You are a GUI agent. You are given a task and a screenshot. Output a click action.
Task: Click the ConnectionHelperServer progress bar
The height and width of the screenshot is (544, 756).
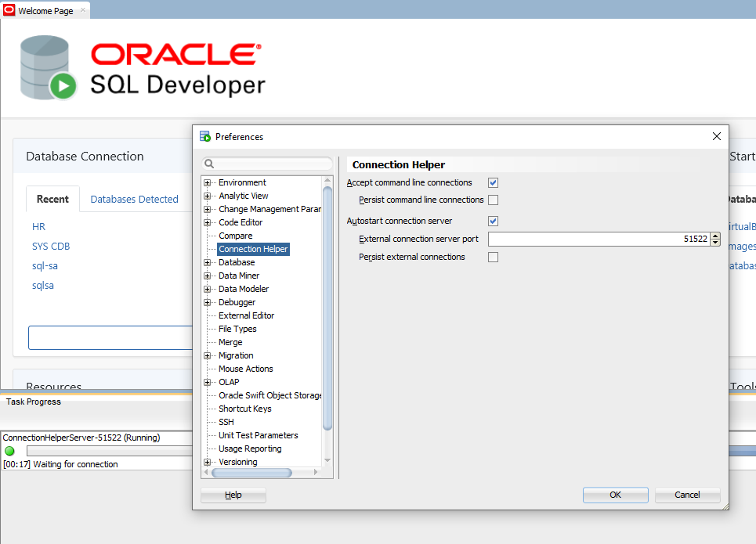coord(110,451)
